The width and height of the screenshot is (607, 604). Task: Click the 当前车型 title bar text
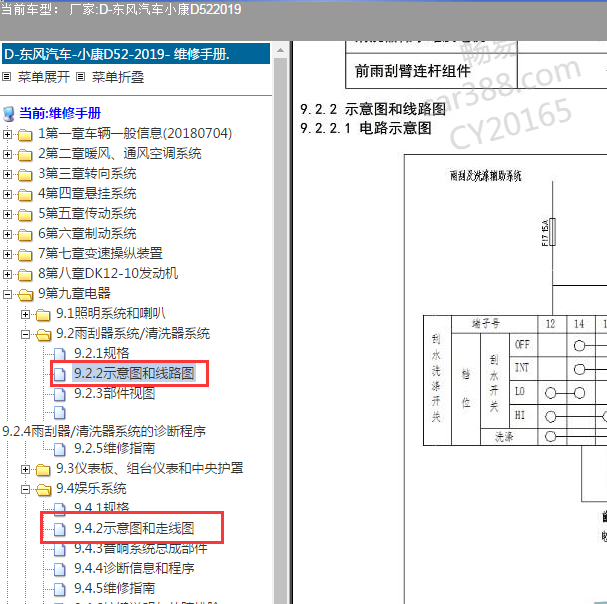click(121, 9)
